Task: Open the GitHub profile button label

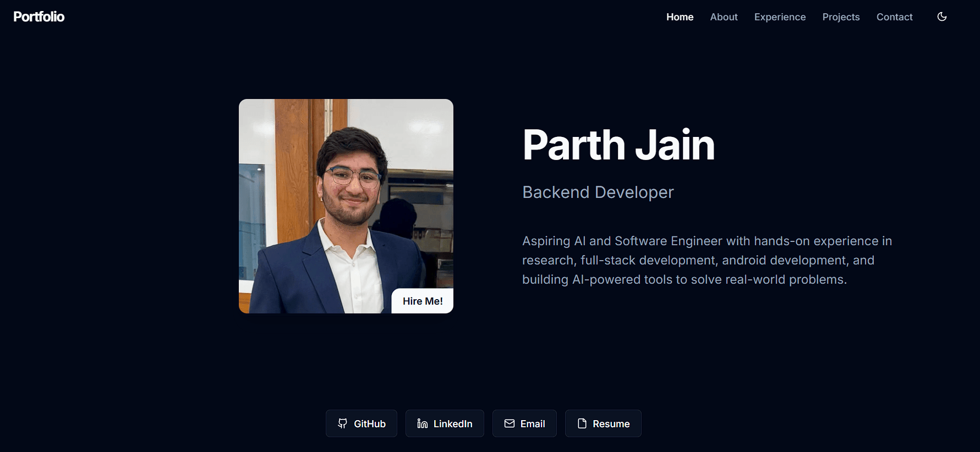Action: coord(369,424)
